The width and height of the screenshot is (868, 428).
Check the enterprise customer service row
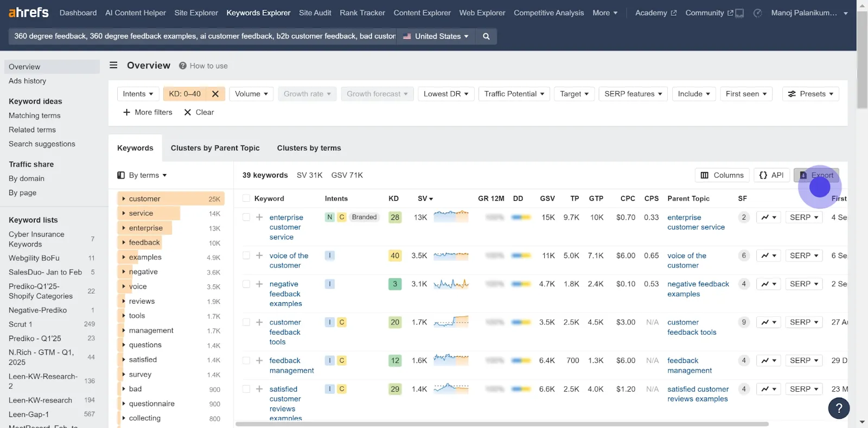246,217
